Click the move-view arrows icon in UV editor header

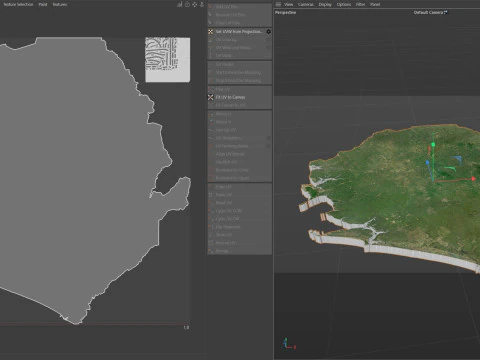click(195, 4)
